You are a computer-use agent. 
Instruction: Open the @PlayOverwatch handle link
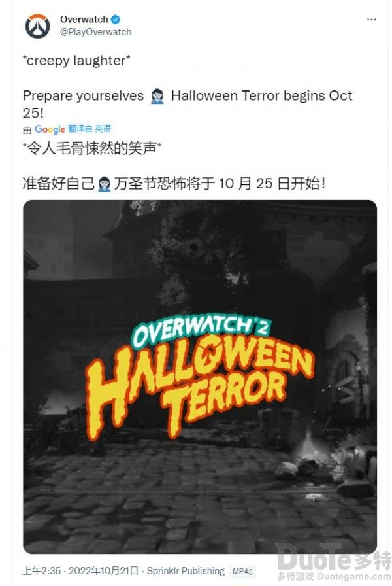click(96, 32)
